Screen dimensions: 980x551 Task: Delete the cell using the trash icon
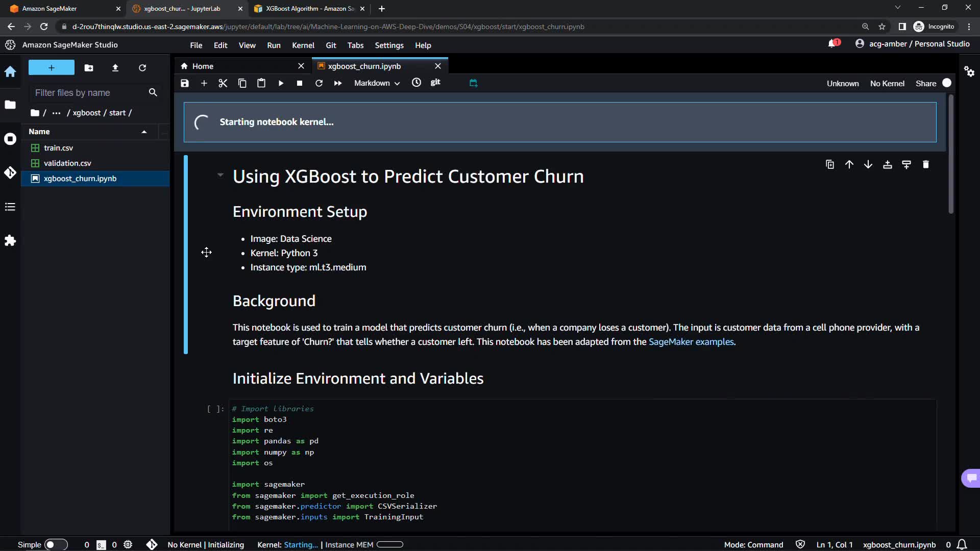pyautogui.click(x=926, y=164)
